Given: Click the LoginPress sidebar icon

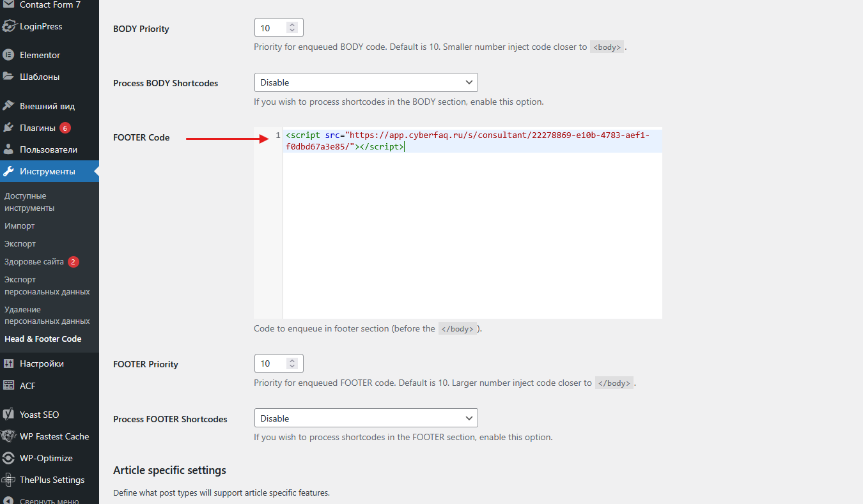Looking at the screenshot, I should (x=9, y=27).
